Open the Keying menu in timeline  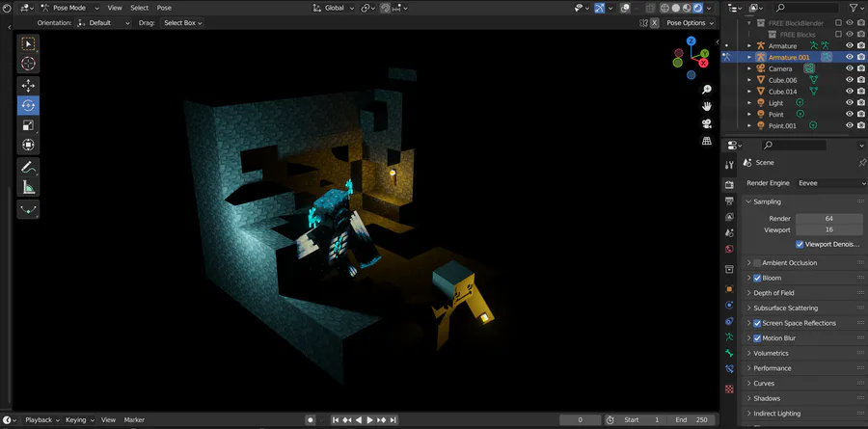[x=79, y=420]
